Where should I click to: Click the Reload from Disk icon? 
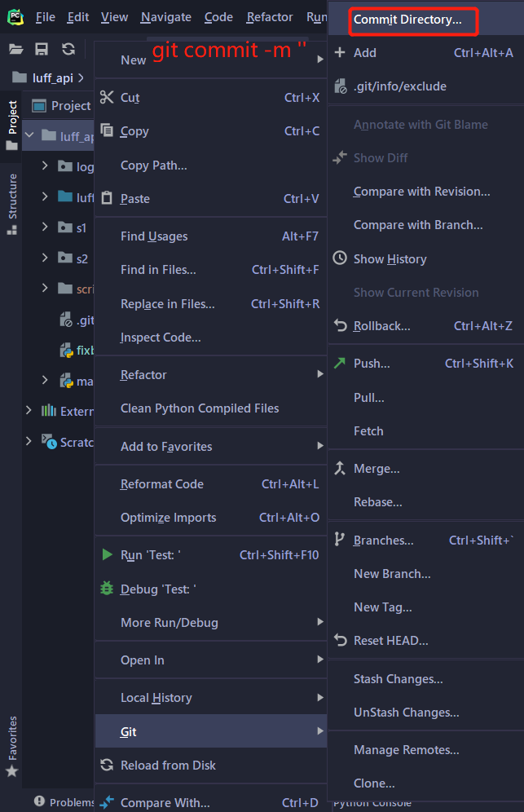(x=107, y=765)
